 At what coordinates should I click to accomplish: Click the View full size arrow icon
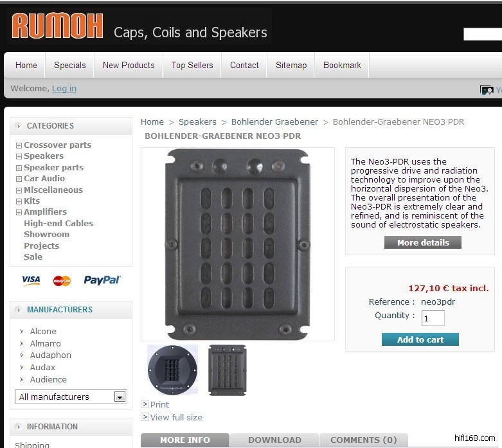point(145,417)
